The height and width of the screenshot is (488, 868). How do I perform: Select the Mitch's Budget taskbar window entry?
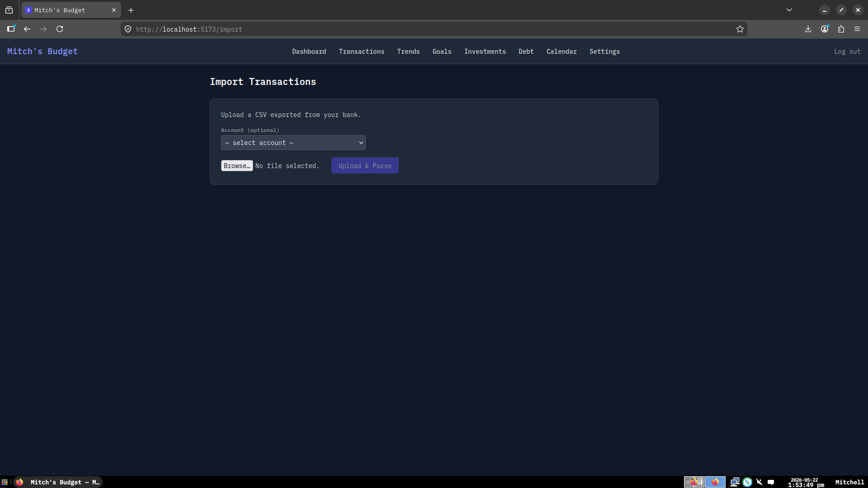[58, 482]
